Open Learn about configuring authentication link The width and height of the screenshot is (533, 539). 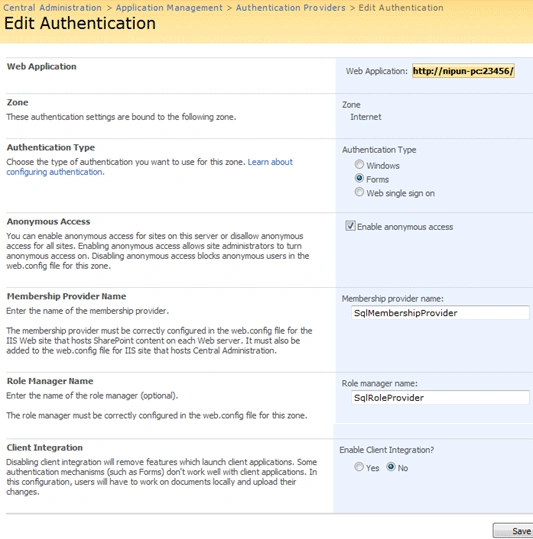pyautogui.click(x=149, y=167)
